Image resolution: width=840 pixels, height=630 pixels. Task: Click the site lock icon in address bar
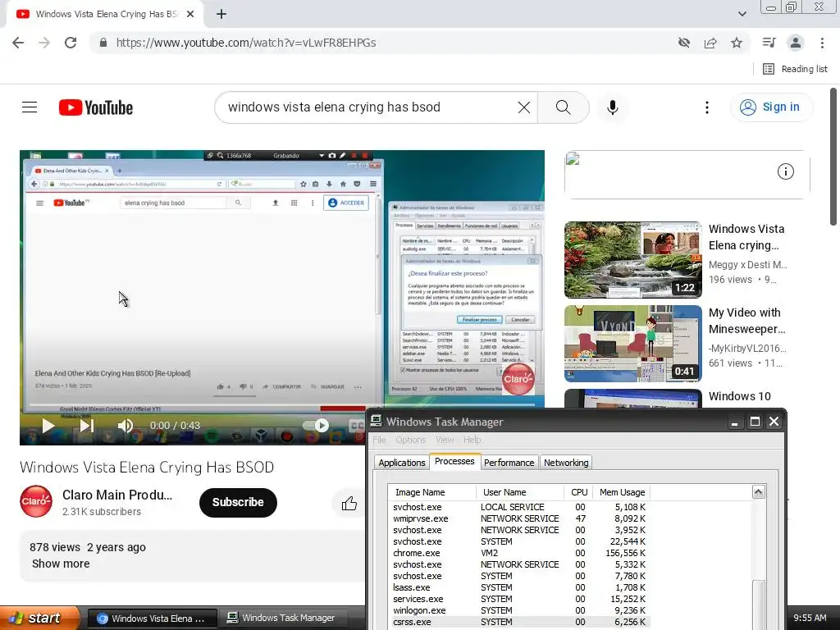tap(103, 43)
